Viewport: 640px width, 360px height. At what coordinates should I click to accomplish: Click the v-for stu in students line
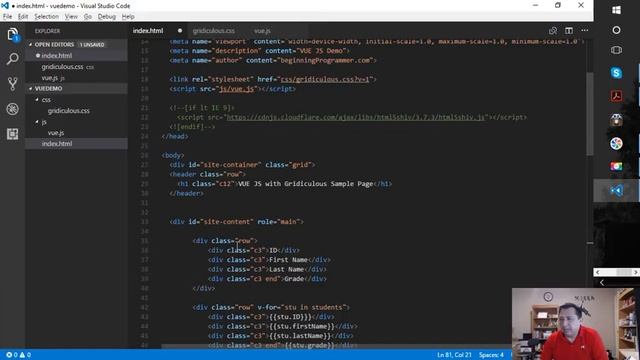(271, 307)
